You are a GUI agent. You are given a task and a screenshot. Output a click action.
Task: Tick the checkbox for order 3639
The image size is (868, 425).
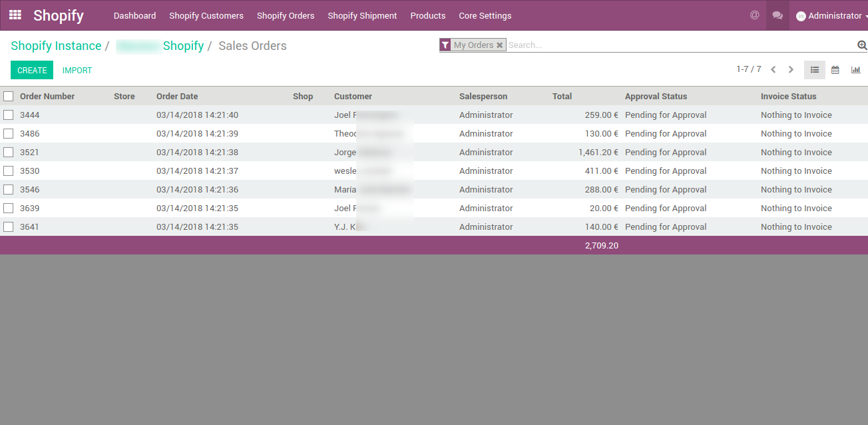click(x=8, y=209)
